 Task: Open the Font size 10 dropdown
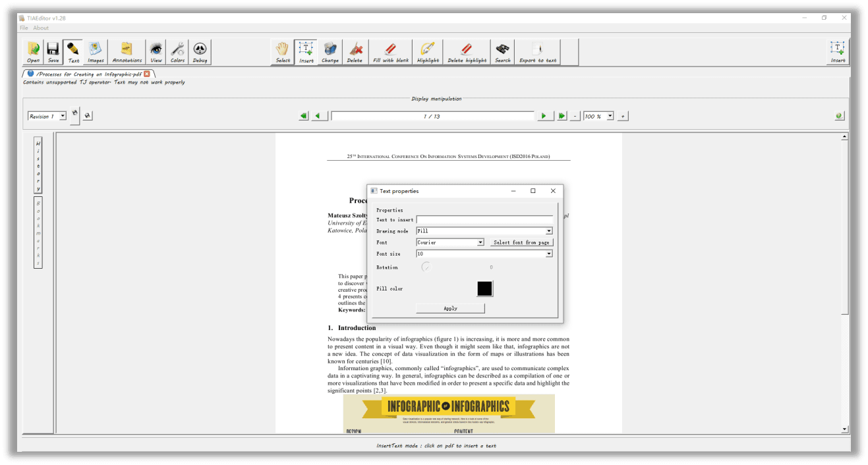(484, 254)
